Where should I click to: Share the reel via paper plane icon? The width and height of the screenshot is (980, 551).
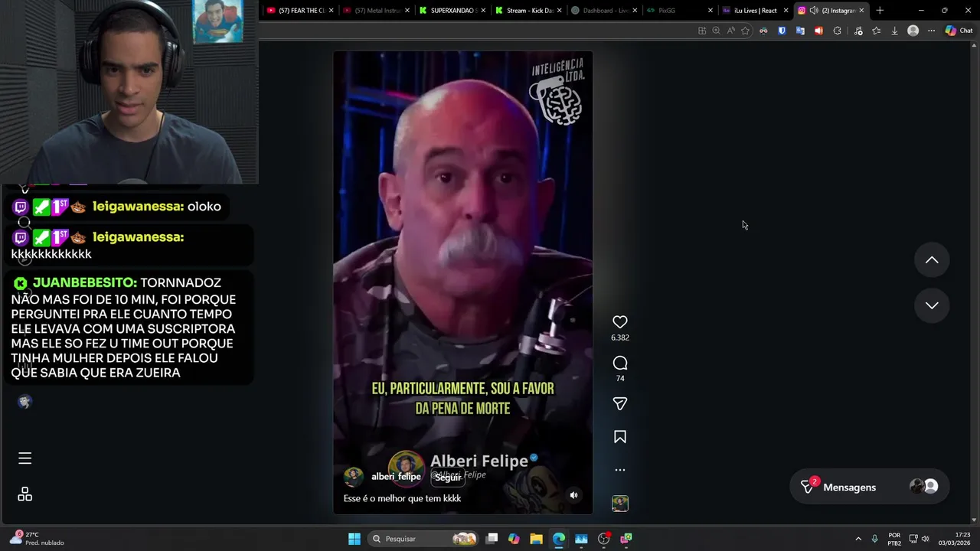click(x=620, y=403)
